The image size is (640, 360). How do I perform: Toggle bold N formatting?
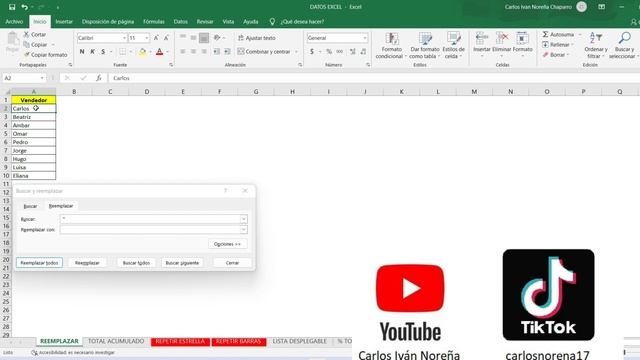(82, 52)
